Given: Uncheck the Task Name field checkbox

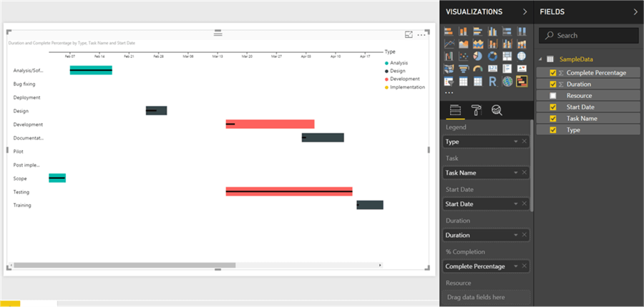Looking at the screenshot, I should pyautogui.click(x=553, y=118).
